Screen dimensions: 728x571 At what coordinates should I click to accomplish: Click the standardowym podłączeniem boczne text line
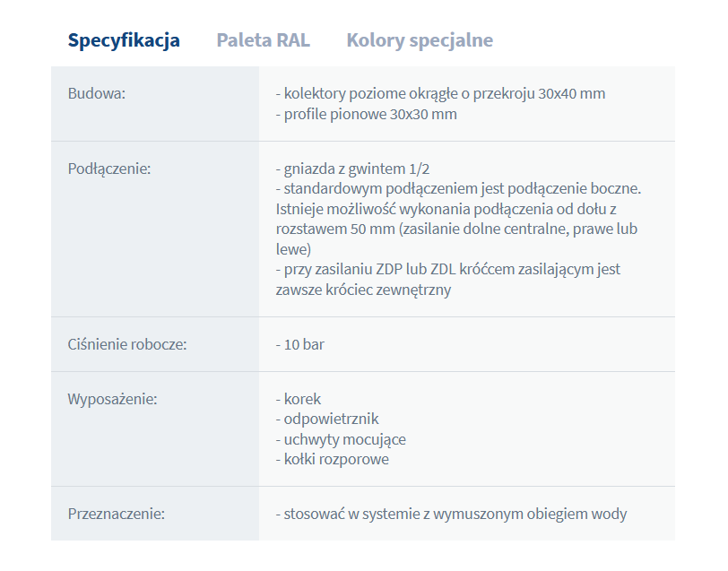[x=458, y=188]
